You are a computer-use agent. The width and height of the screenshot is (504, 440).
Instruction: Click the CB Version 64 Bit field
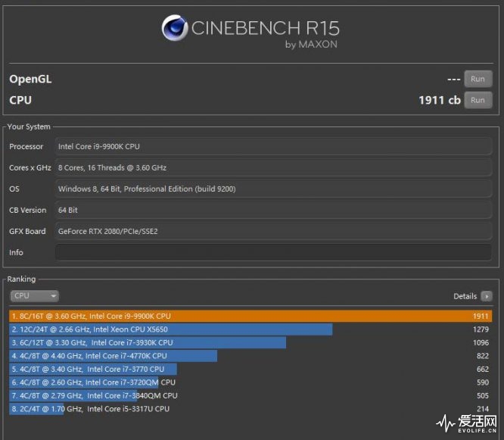(273, 210)
